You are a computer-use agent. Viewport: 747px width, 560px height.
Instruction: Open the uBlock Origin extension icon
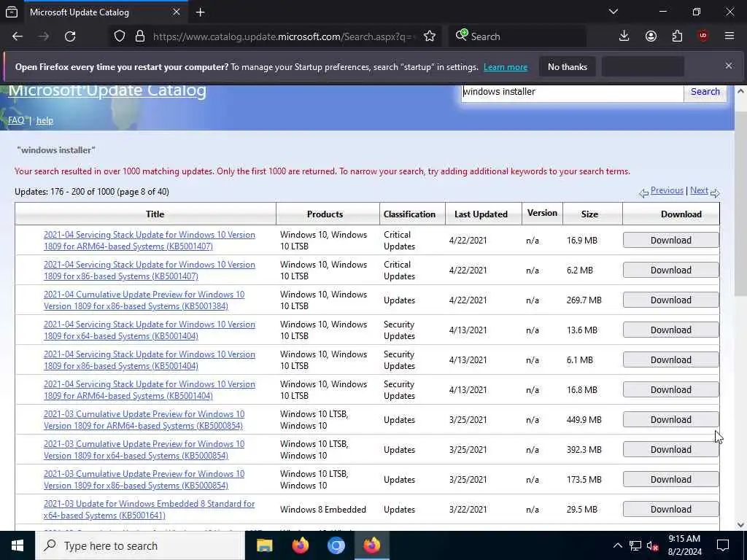tap(703, 36)
